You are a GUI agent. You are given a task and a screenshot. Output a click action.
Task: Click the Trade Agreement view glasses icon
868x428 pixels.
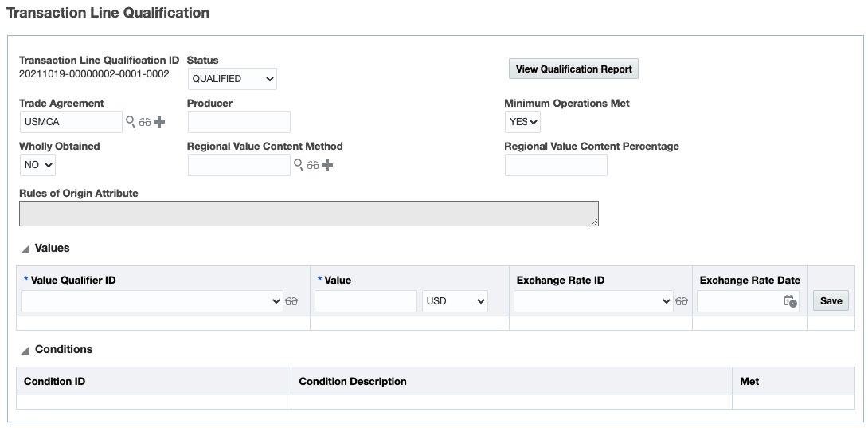click(x=145, y=122)
